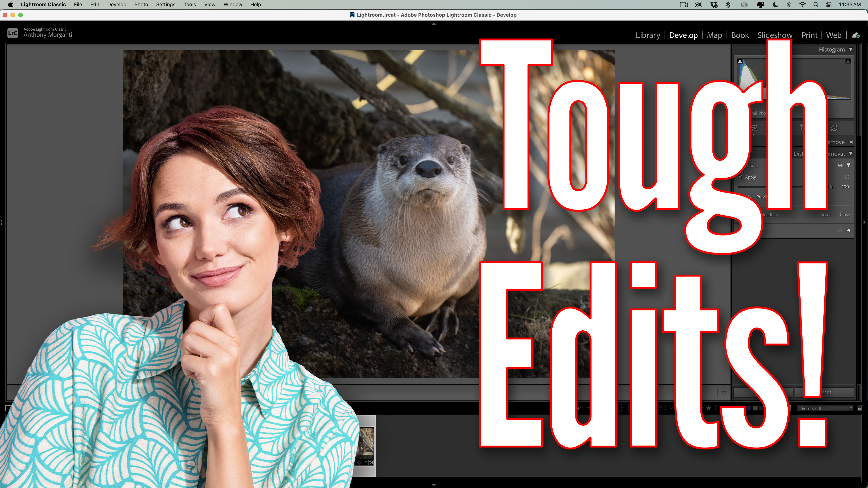Click the info icon in Distraction Removal panel
Image resolution: width=868 pixels, height=488 pixels.
point(847,177)
